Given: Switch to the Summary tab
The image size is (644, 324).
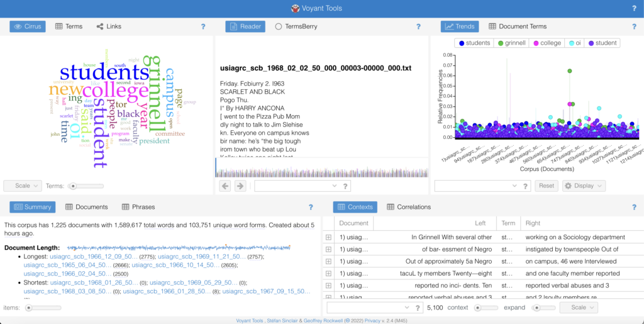Looking at the screenshot, I should pyautogui.click(x=33, y=207).
